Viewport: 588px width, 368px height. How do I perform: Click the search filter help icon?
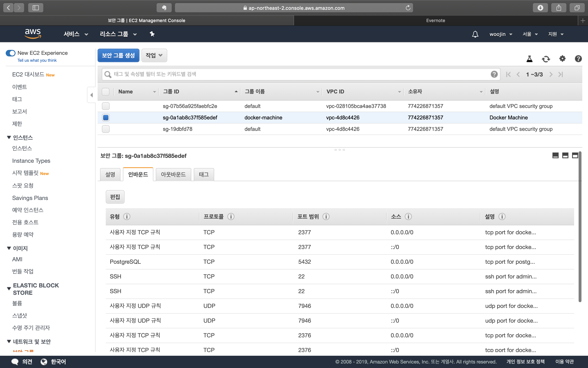point(494,74)
